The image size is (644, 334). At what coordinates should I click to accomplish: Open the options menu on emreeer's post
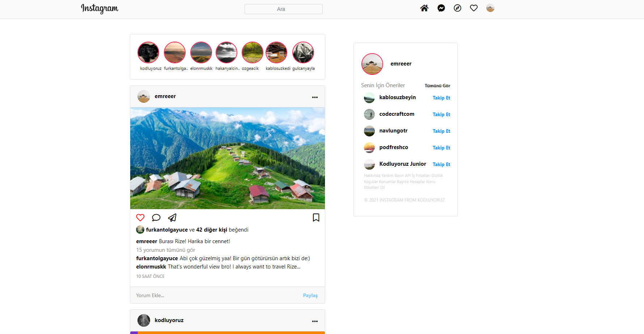point(315,97)
